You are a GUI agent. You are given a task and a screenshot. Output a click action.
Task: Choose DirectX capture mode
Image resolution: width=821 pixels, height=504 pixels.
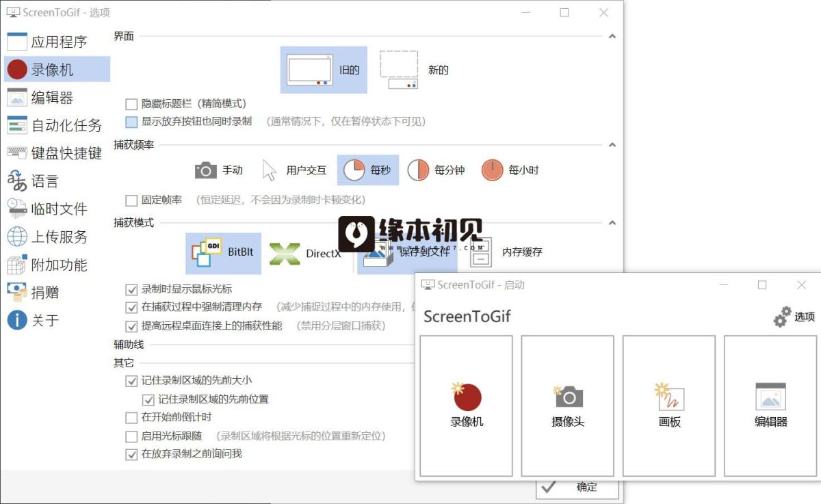pos(305,254)
